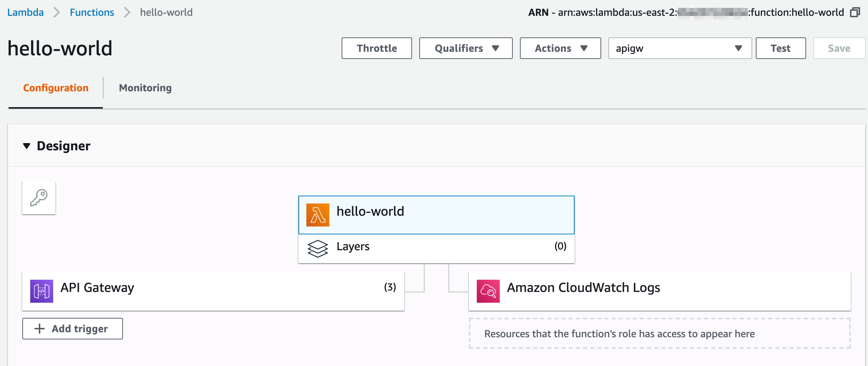This screenshot has height=366, width=868.
Task: Click the orange Lambda function icon
Action: (317, 215)
